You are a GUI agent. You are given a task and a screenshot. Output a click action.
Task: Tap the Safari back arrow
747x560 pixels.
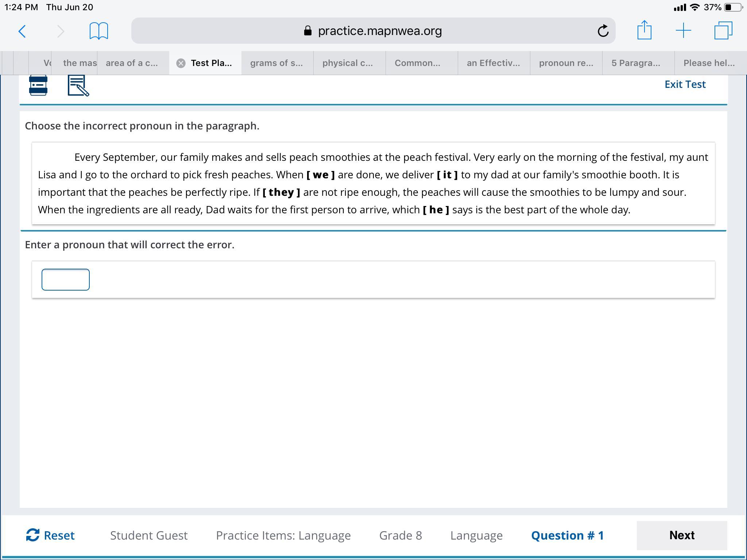click(x=22, y=31)
